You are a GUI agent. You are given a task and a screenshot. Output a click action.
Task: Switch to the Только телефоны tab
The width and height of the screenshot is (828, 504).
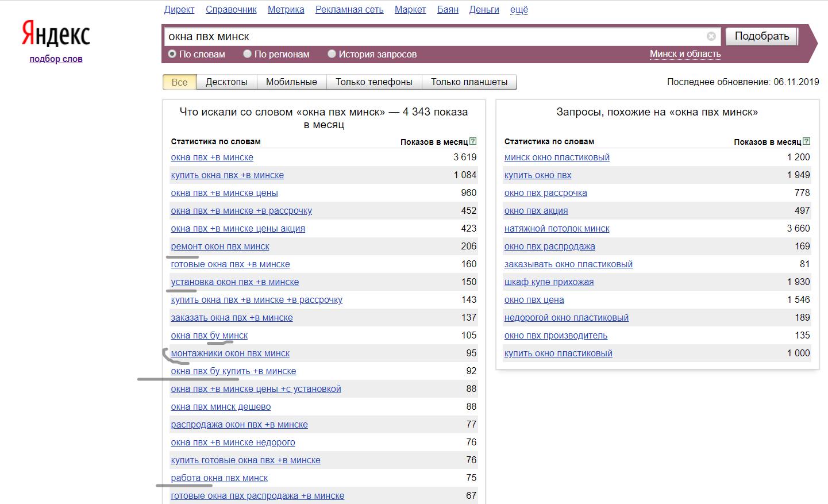click(x=374, y=82)
